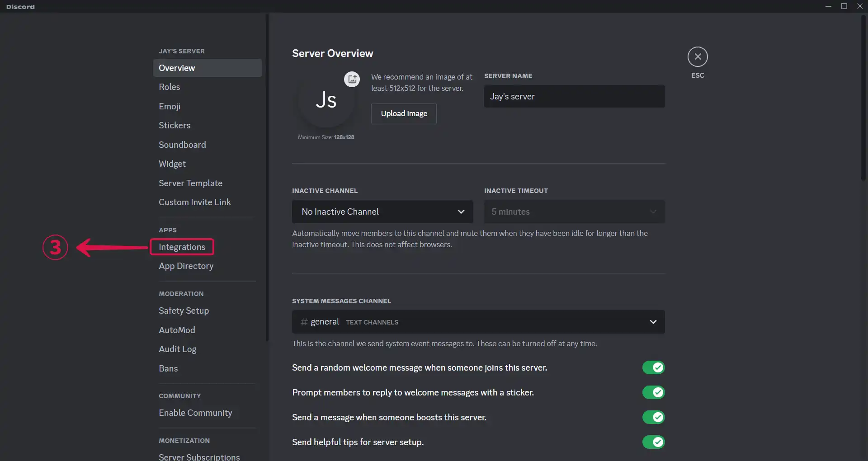Open the Audit Log

(x=208, y=349)
